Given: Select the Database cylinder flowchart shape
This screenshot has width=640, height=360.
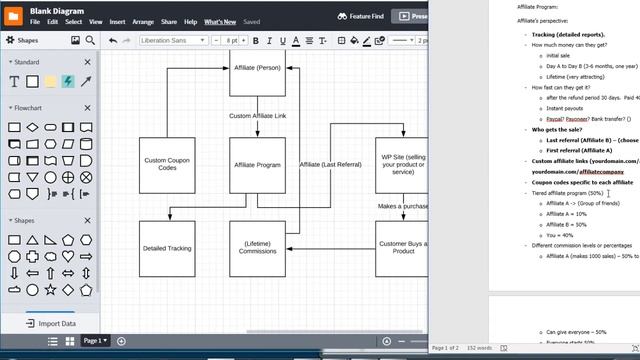Looking at the screenshot, I should (86, 144).
